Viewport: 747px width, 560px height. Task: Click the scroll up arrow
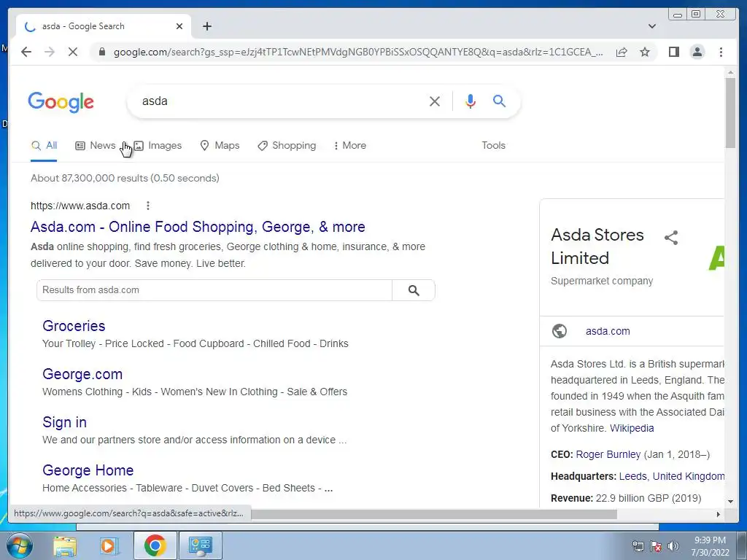(730, 73)
